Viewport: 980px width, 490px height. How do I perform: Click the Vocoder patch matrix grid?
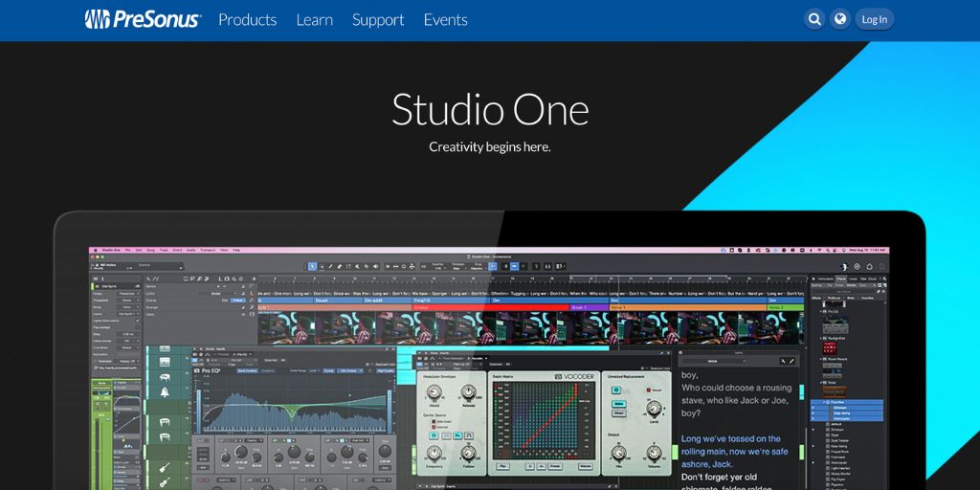[x=544, y=420]
